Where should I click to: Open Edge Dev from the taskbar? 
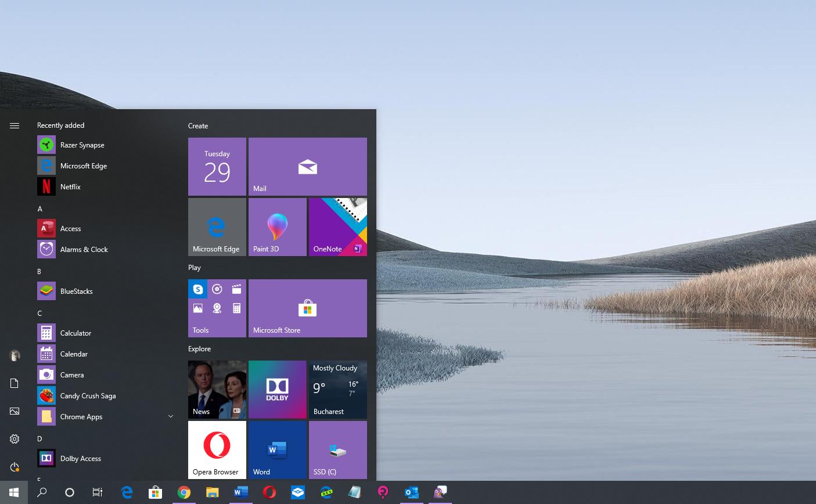pos(326,492)
